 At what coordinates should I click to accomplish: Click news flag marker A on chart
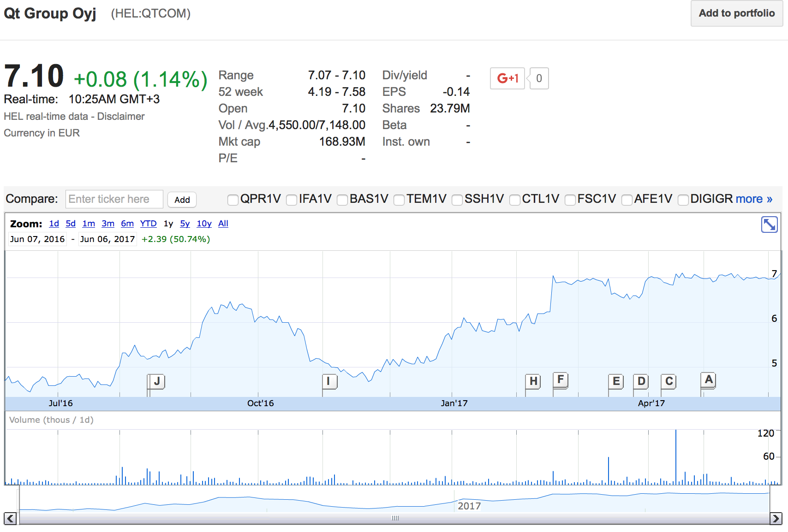[709, 380]
